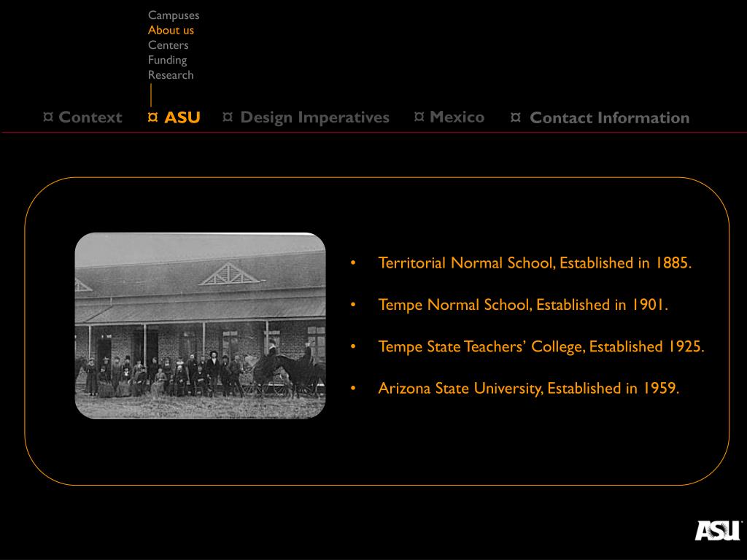Open the Context section
The image size is (747, 560).
[x=90, y=117]
